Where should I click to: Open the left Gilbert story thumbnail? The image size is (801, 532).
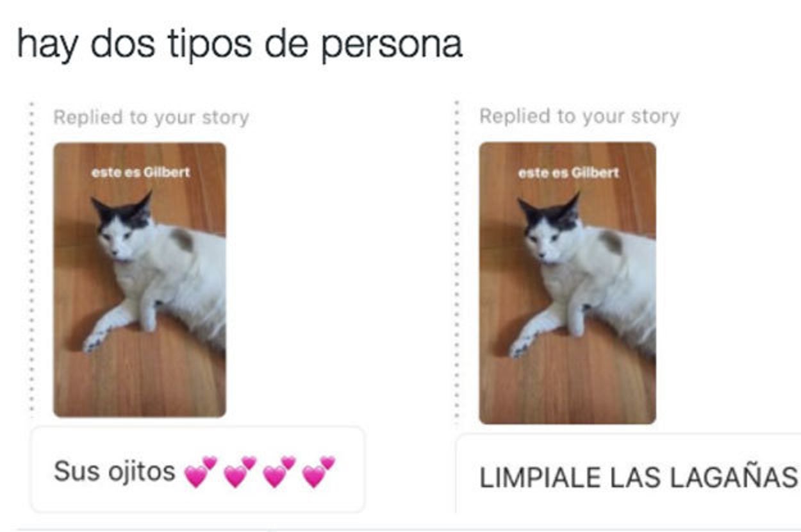[x=140, y=279]
